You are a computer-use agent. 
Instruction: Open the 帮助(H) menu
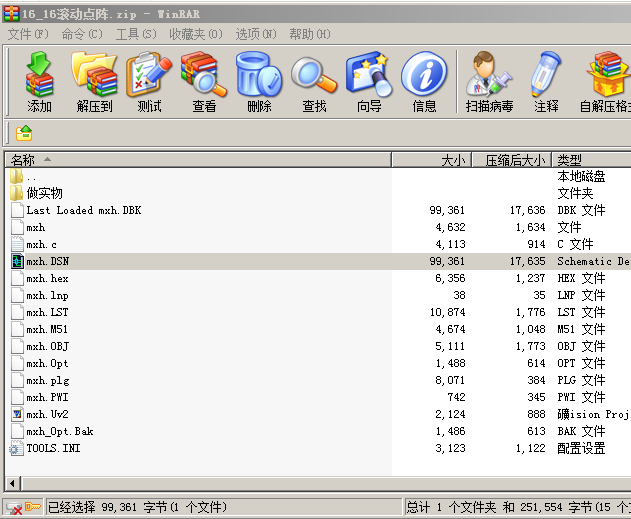point(310,34)
